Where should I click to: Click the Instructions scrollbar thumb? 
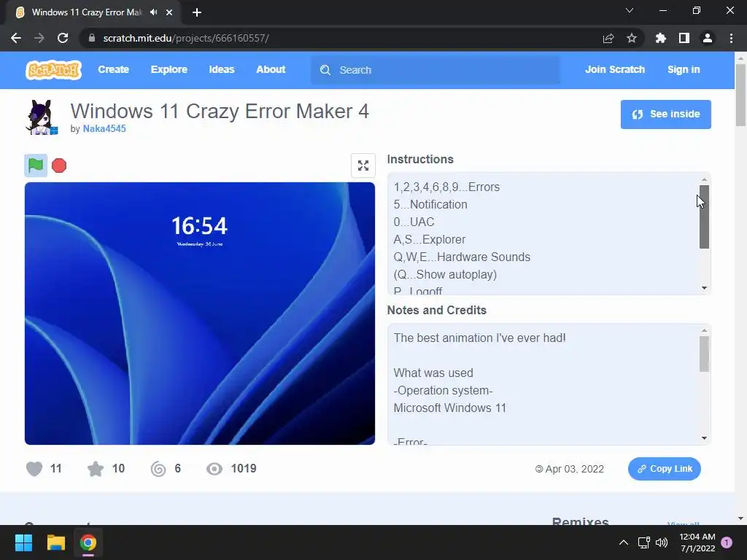[x=704, y=217]
